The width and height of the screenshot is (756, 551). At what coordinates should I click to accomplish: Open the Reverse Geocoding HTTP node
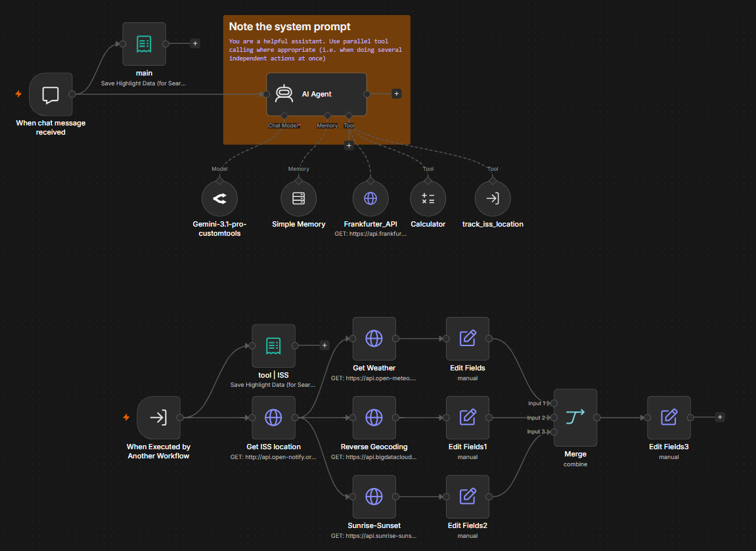click(374, 418)
